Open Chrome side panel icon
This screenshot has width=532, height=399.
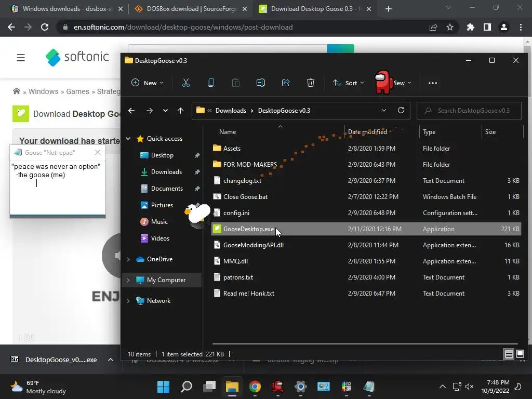pos(487,27)
